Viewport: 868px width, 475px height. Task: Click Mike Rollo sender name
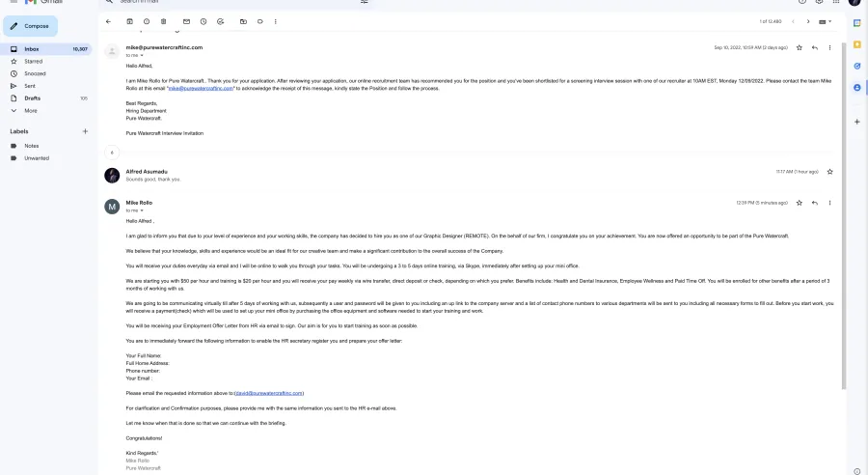(x=139, y=203)
